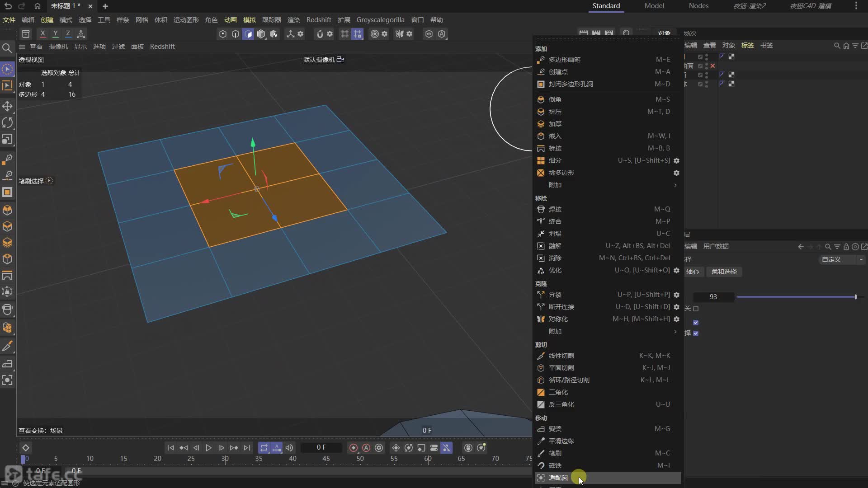The image size is (868, 488).
Task: Click the 柔和选择 button in attributes
Action: pyautogui.click(x=724, y=272)
